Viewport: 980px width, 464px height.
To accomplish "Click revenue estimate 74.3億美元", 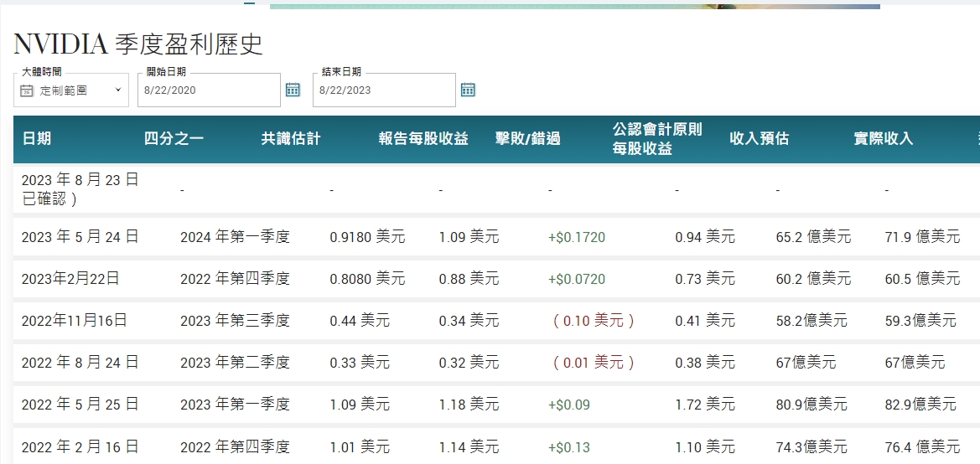I will point(811,447).
